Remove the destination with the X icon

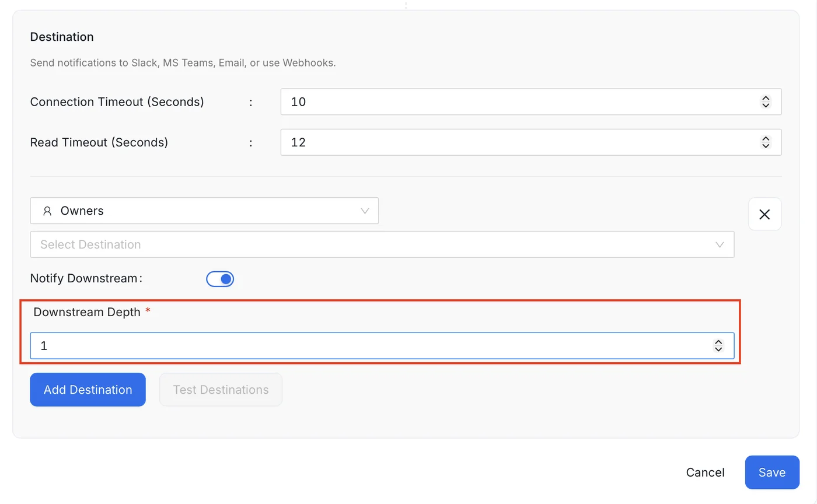tap(764, 214)
